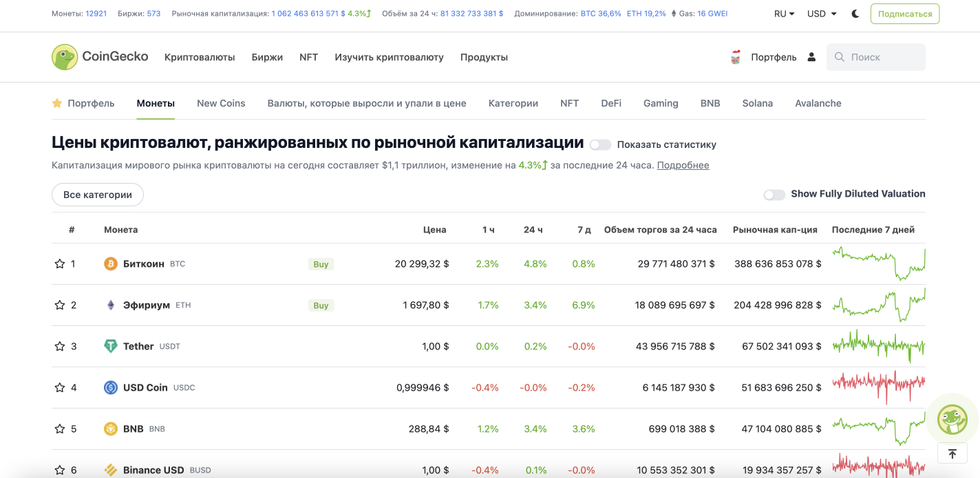This screenshot has height=478, width=980.
Task: Open the gecko chat mascot icon
Action: point(952,419)
